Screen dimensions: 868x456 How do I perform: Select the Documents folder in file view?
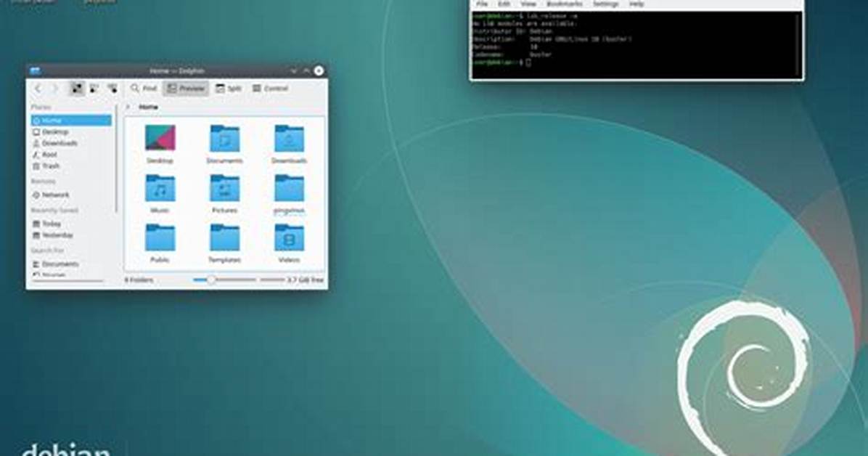pos(224,144)
